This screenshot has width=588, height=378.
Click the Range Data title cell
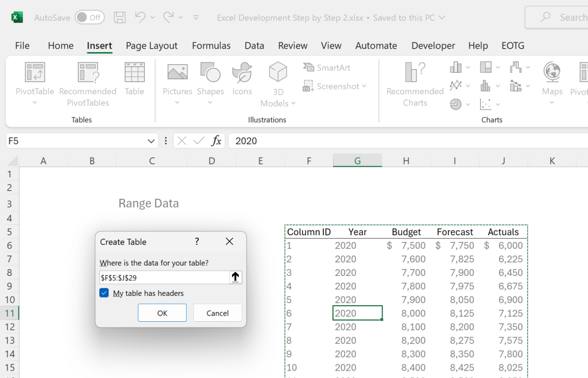coord(149,204)
